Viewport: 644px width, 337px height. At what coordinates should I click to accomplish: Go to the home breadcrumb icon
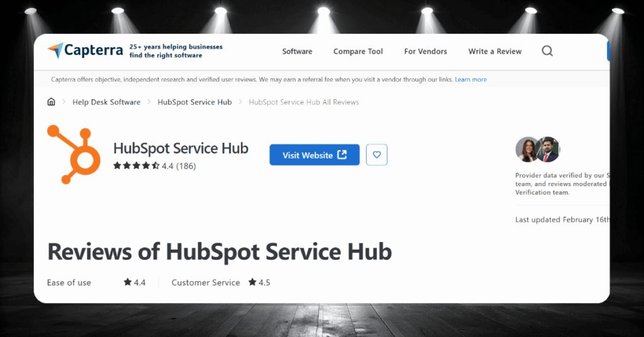52,102
